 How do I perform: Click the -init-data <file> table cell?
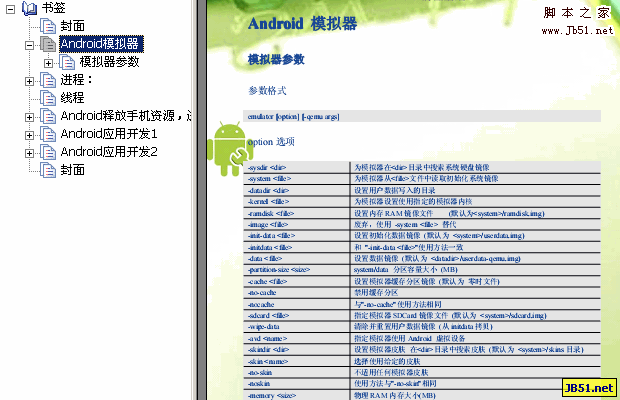click(x=297, y=236)
